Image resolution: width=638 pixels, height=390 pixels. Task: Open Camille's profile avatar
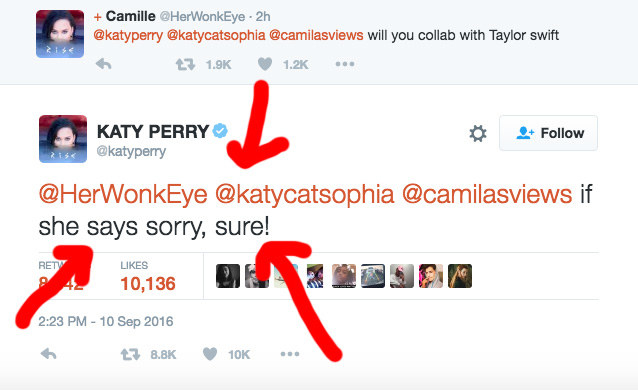tap(60, 34)
